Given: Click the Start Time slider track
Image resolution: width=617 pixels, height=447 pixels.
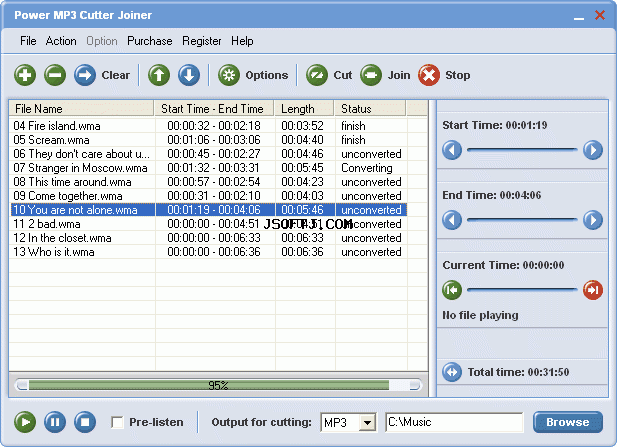Looking at the screenshot, I should (x=522, y=150).
